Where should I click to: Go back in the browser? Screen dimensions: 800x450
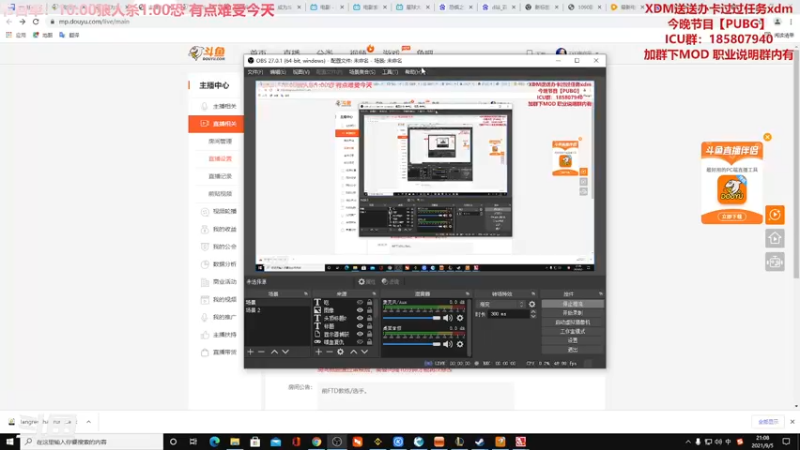(x=9, y=22)
